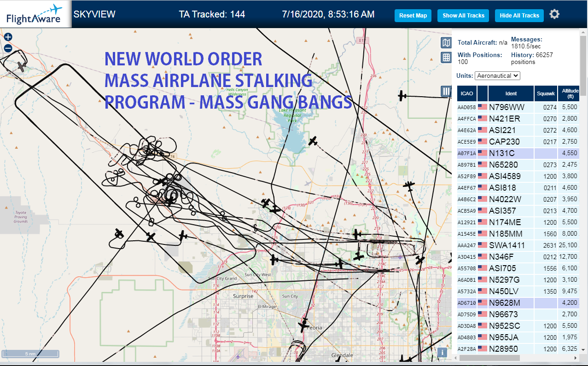Select aircraft N346F row
Screen dimensions: 588x366
[x=518, y=256]
